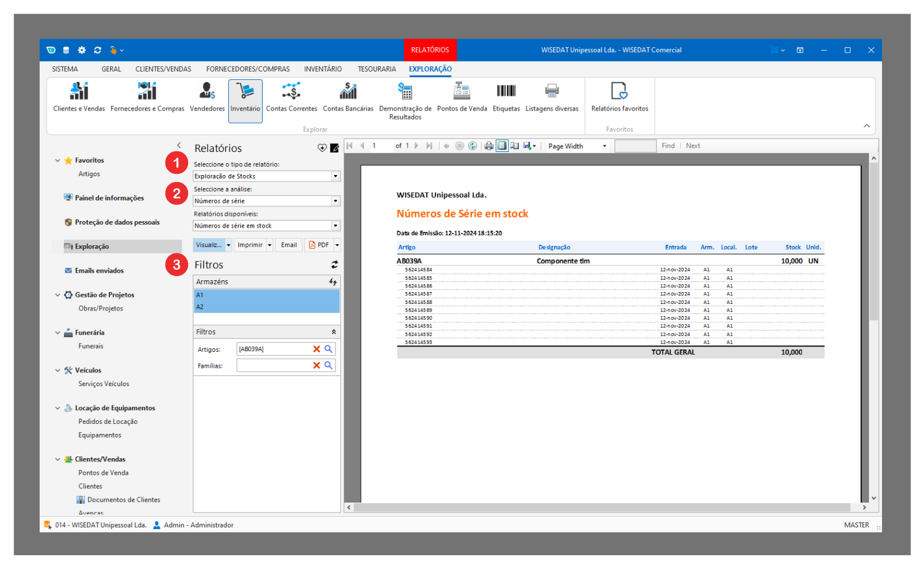Click the Email button

[289, 245]
